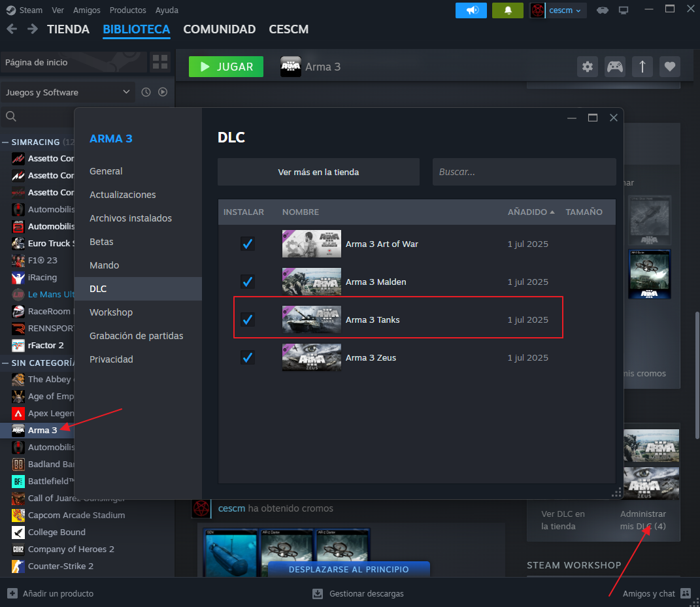Toggle Arma 3 Zeus DLC checkbox
The image size is (700, 607).
[x=247, y=357]
